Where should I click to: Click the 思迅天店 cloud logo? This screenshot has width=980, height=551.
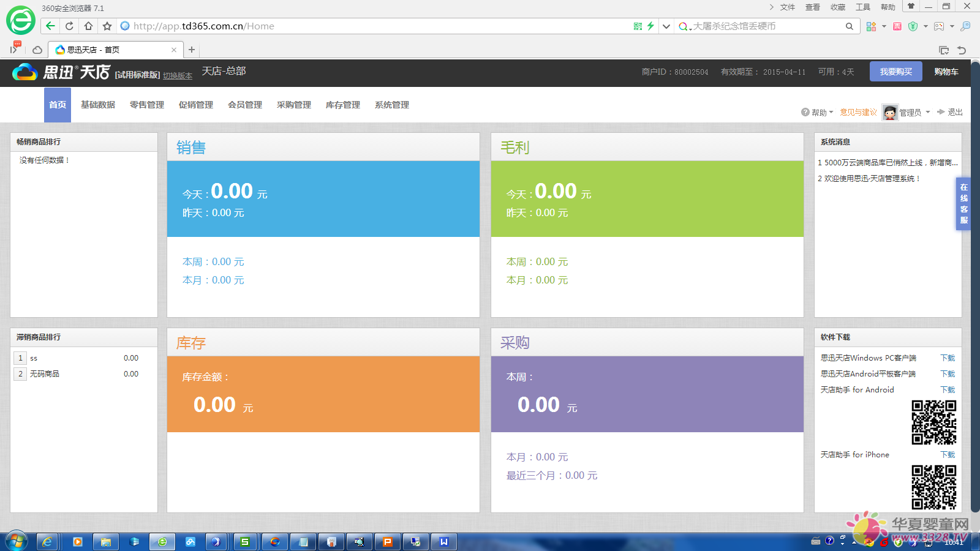pyautogui.click(x=25, y=72)
